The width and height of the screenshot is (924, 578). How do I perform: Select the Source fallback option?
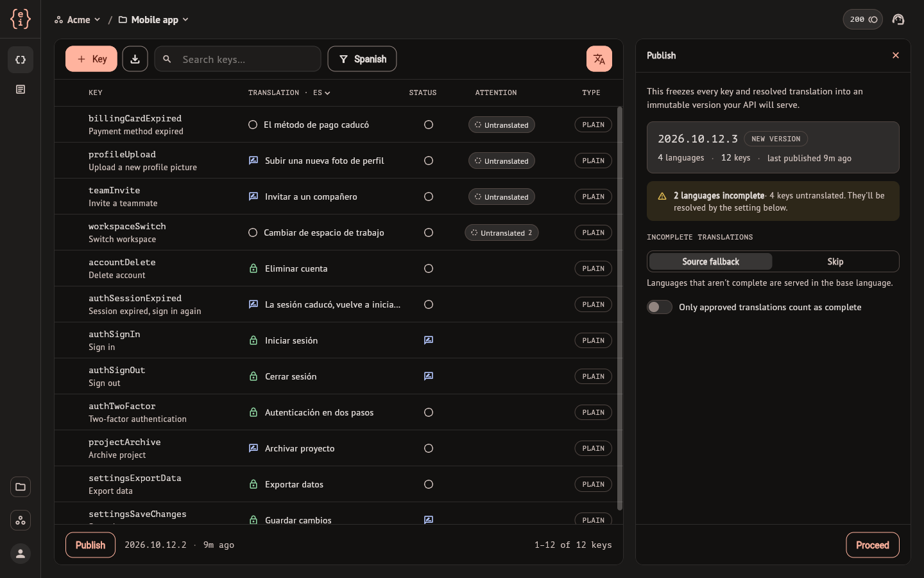[710, 261]
